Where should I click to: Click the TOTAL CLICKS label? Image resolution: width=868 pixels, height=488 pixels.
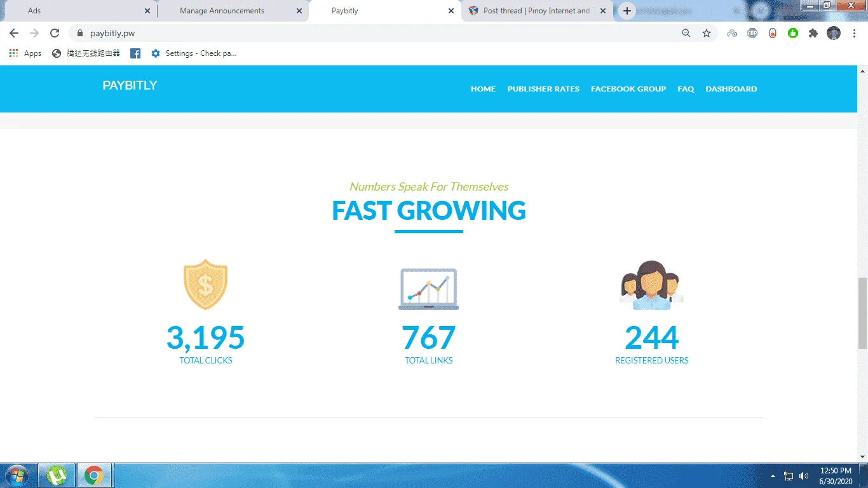206,360
